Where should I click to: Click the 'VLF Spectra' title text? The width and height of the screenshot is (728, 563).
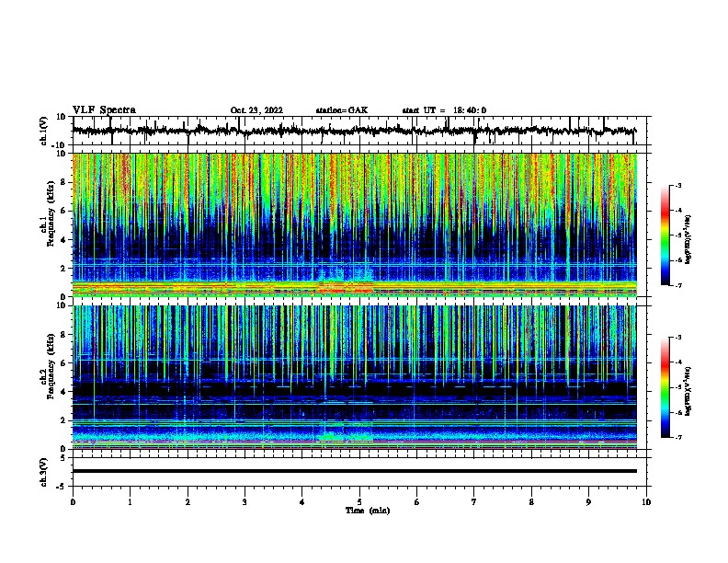104,110
